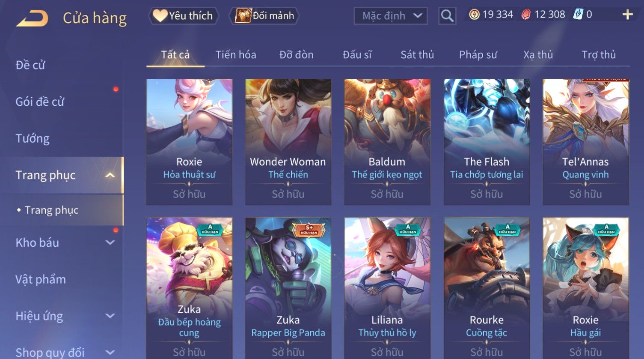Open Yêu thích favorites heart button
Viewport: 644px width, 359px height.
184,16
